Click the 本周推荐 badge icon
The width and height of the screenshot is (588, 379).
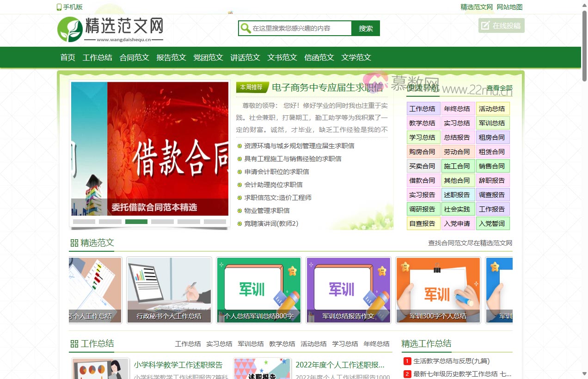click(252, 87)
